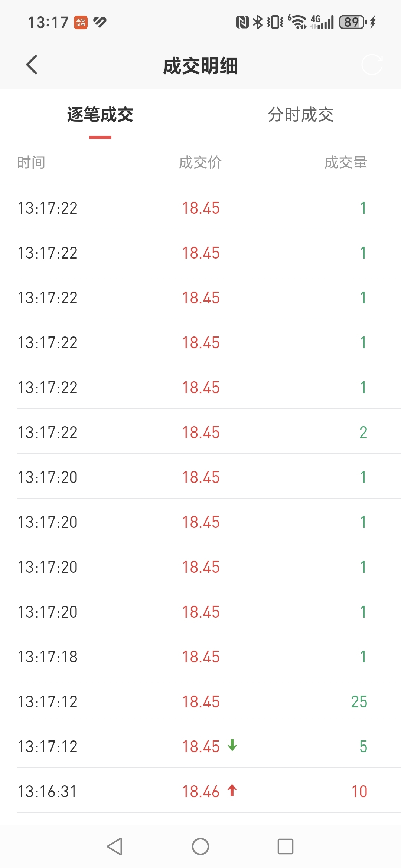Tap the back arrow icon
401x868 pixels.
point(32,65)
